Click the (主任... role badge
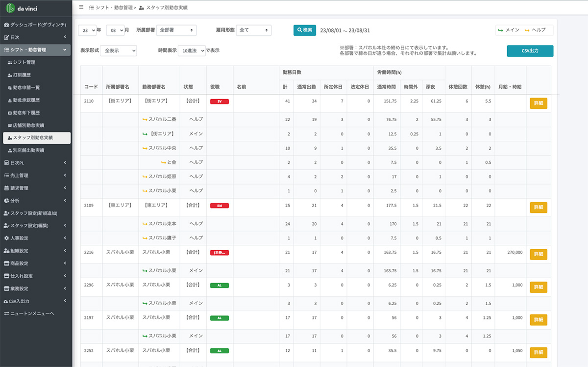 point(220,252)
